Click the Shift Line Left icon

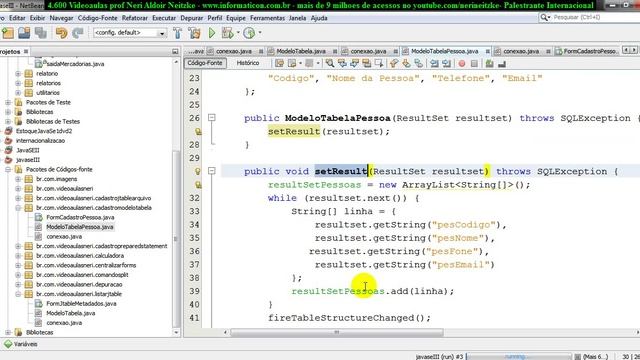point(434,64)
